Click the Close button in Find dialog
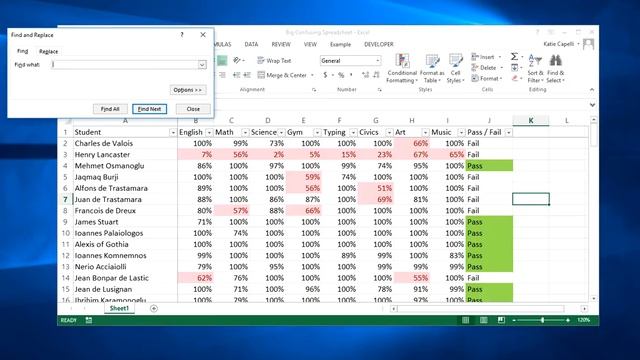Image resolution: width=640 pixels, height=360 pixels. pos(193,109)
